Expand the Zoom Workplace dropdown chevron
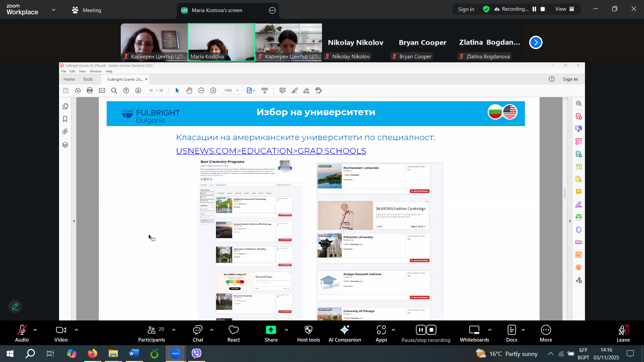Image resolution: width=644 pixels, height=362 pixels. click(54, 10)
